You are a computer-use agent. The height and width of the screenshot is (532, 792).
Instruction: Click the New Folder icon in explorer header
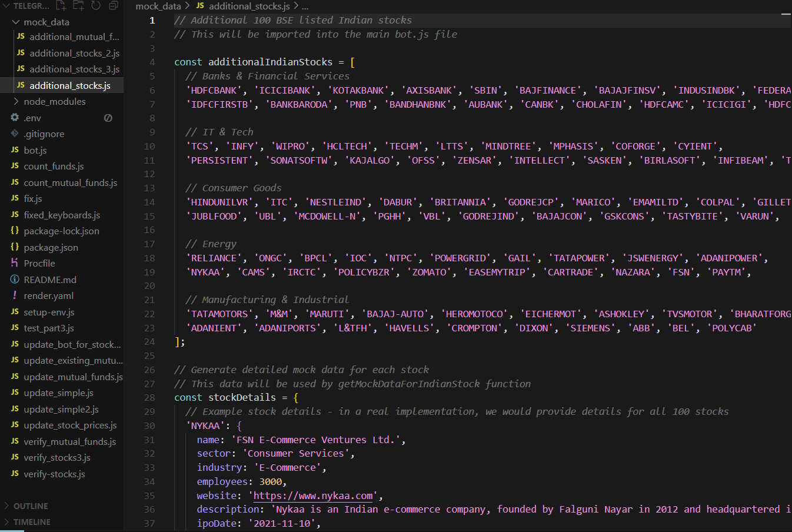click(78, 6)
